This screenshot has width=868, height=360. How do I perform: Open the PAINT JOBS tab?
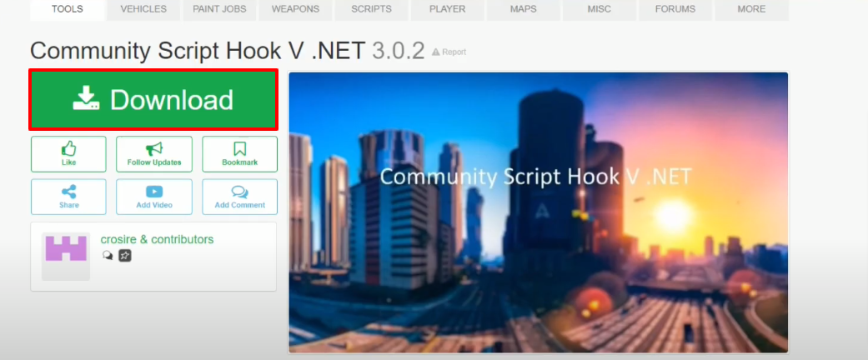(x=219, y=10)
